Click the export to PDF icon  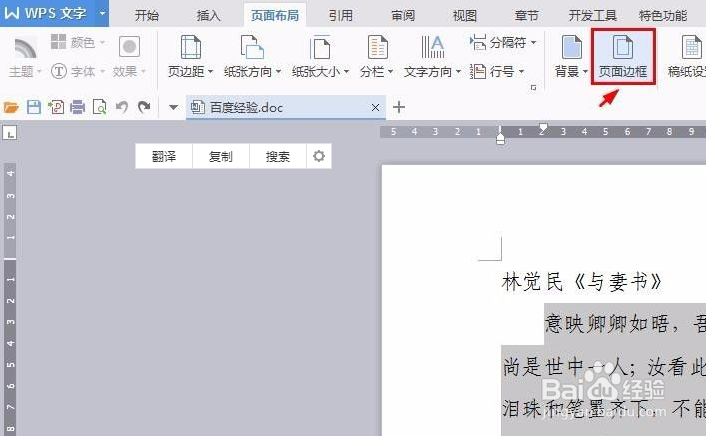(x=56, y=107)
